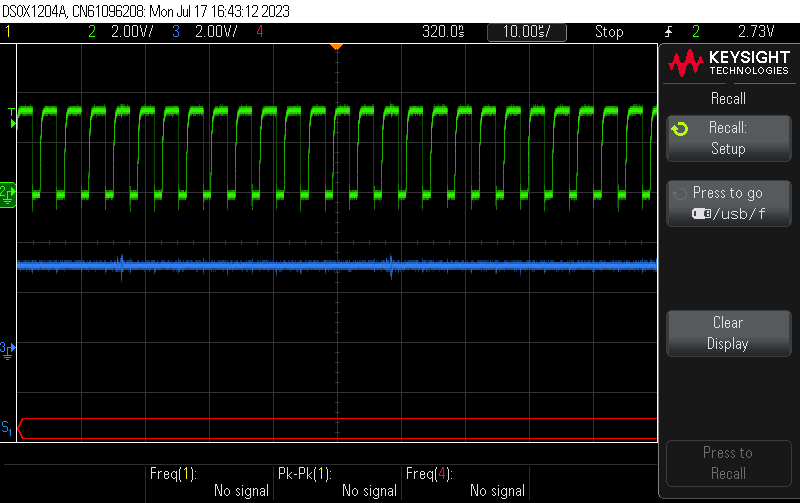Click the Pk-Pk(1) measurement readout
Viewport: 800px width, 503px height.
click(338, 482)
